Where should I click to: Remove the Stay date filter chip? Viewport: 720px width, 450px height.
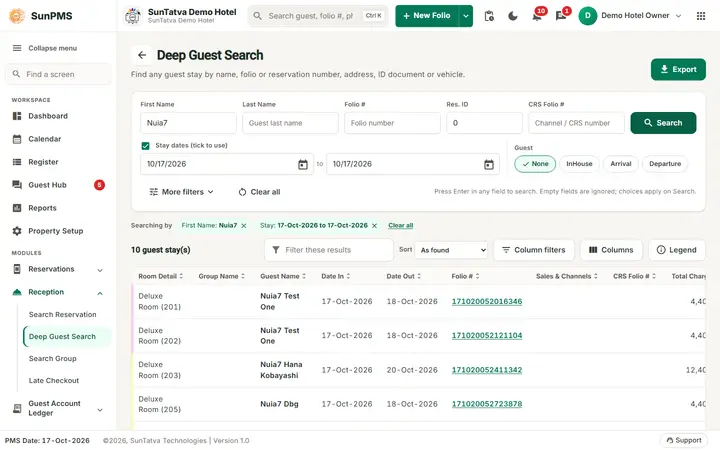[374, 225]
